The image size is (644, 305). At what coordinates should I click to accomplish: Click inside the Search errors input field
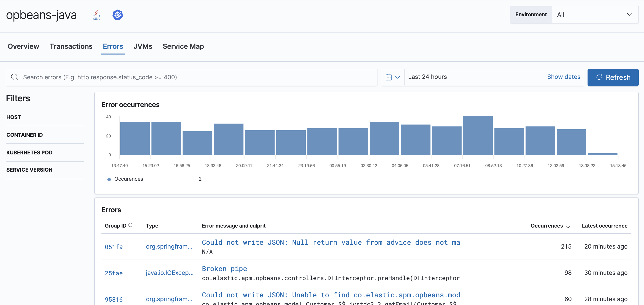click(x=175, y=77)
